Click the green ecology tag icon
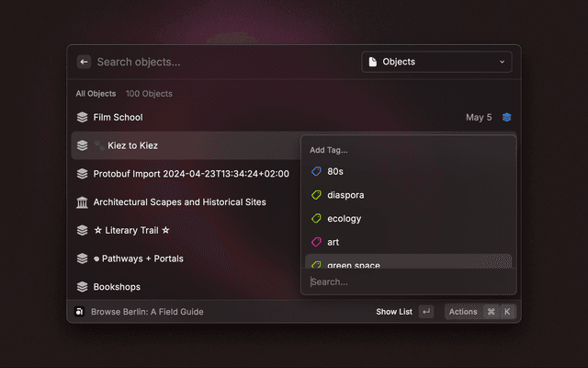Viewport: 588px width, 368px height. (316, 219)
